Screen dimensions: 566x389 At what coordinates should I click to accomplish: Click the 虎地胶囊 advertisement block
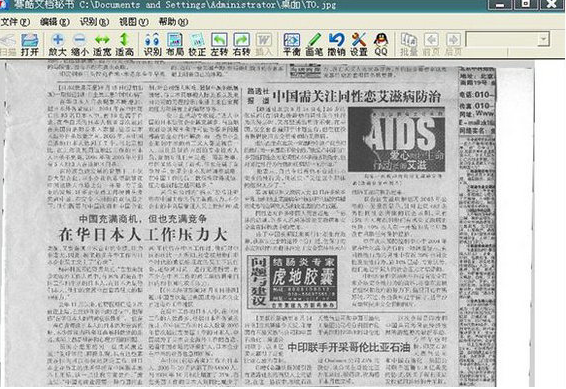click(292, 282)
